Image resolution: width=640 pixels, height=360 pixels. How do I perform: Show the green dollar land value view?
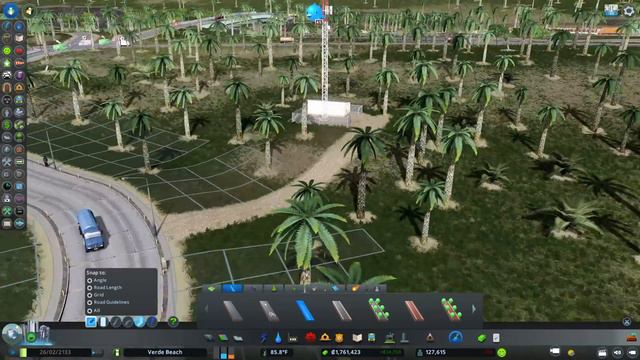point(7,124)
